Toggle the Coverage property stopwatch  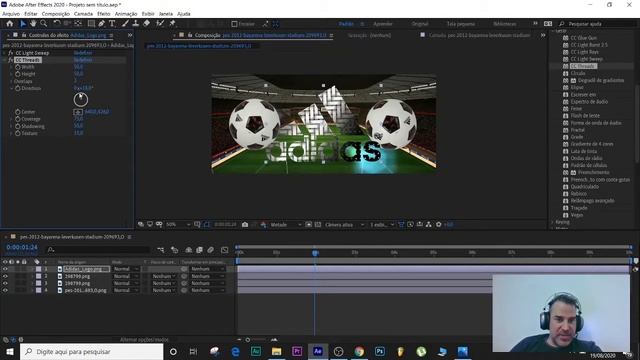point(18,119)
